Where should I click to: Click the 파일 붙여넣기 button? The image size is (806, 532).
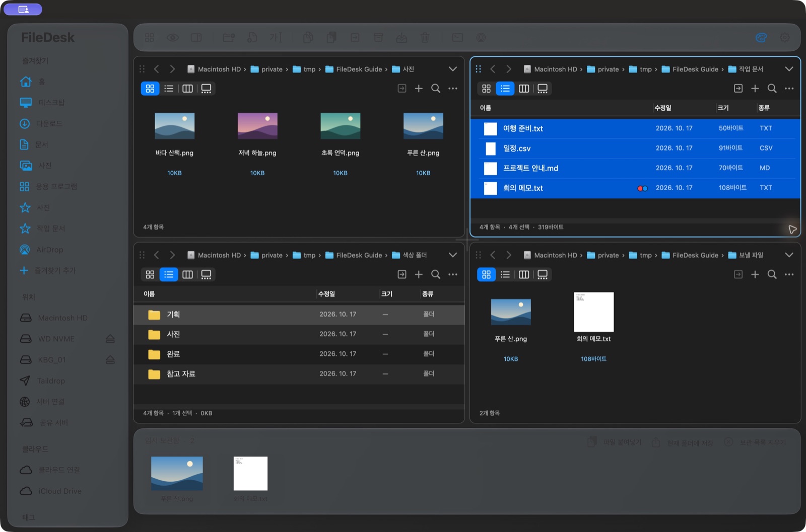click(x=615, y=442)
